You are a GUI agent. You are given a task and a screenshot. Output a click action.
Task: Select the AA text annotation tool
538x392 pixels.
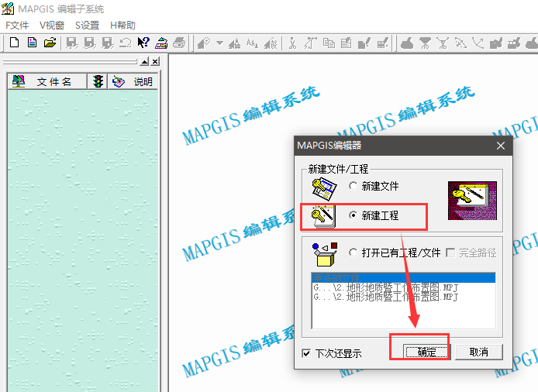click(x=252, y=43)
